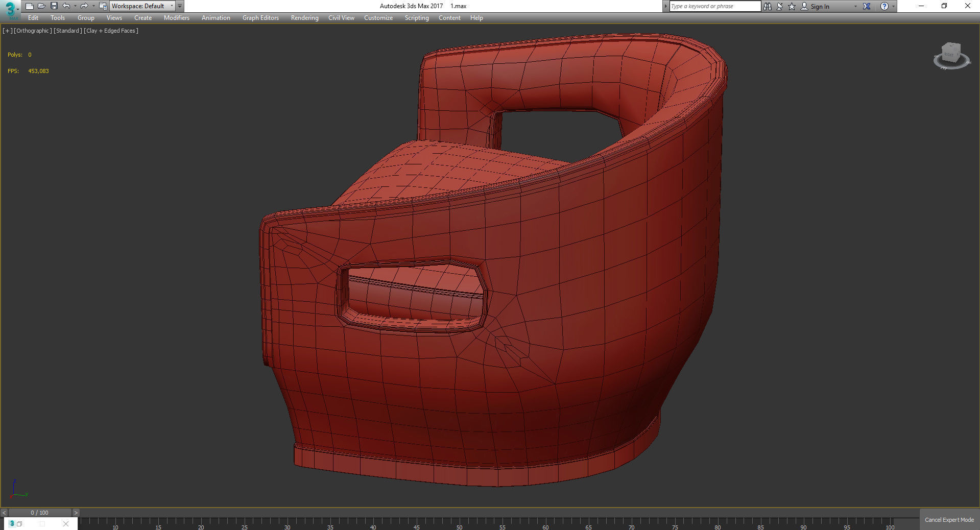Image resolution: width=980 pixels, height=530 pixels.
Task: Open the Content menu
Action: [x=449, y=18]
